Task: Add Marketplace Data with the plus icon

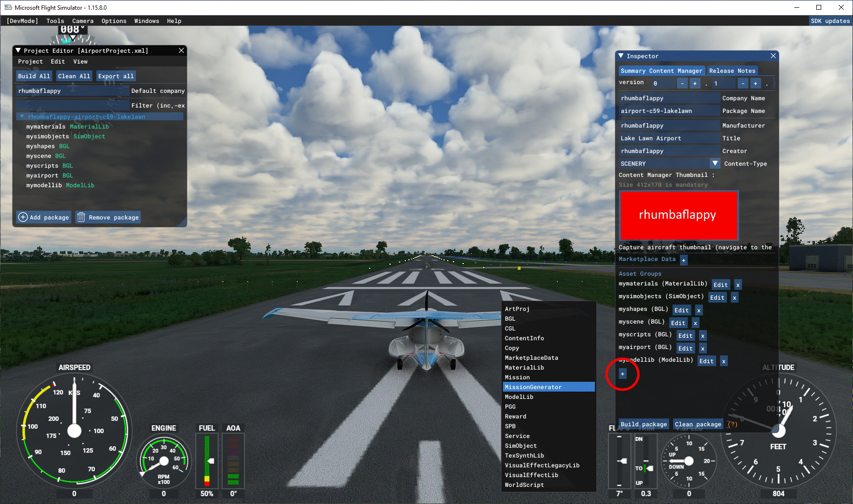Action: coord(683,260)
